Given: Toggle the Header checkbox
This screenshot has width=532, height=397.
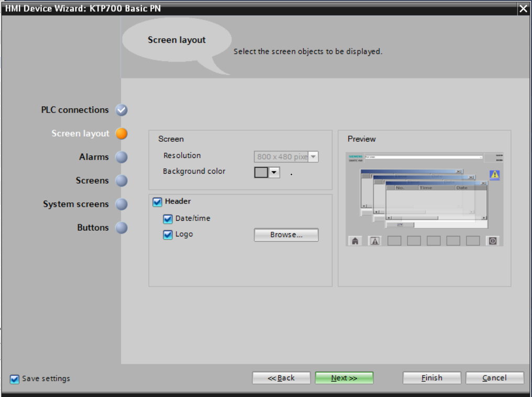Looking at the screenshot, I should pos(157,202).
